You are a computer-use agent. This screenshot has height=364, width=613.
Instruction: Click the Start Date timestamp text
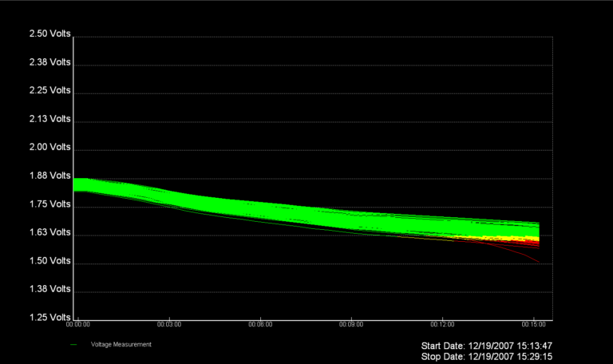click(x=486, y=346)
